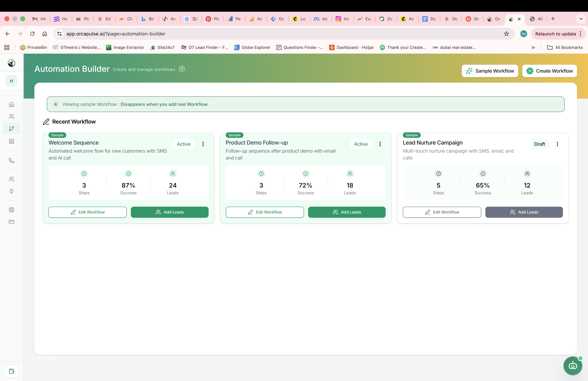Open Welcome Sequence three-dot menu
This screenshot has width=588, height=381.
pyautogui.click(x=203, y=144)
